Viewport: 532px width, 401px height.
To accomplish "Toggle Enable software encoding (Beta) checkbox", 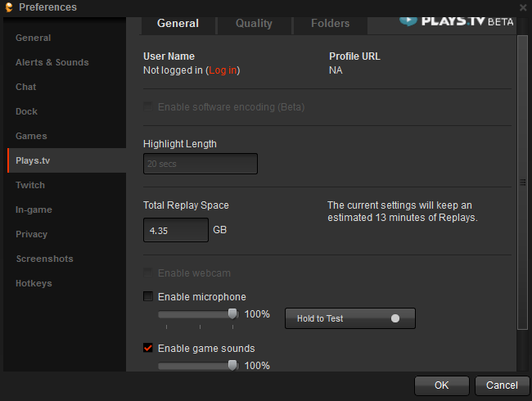I will tap(148, 106).
